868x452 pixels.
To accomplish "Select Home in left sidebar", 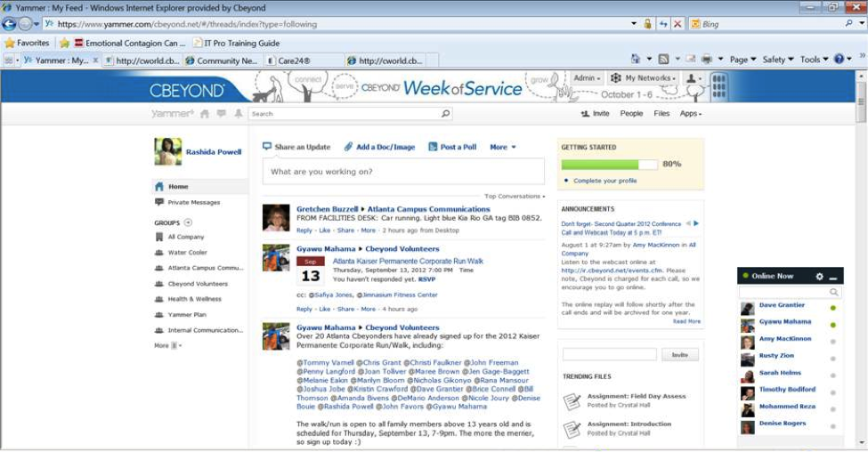I will (199, 187).
